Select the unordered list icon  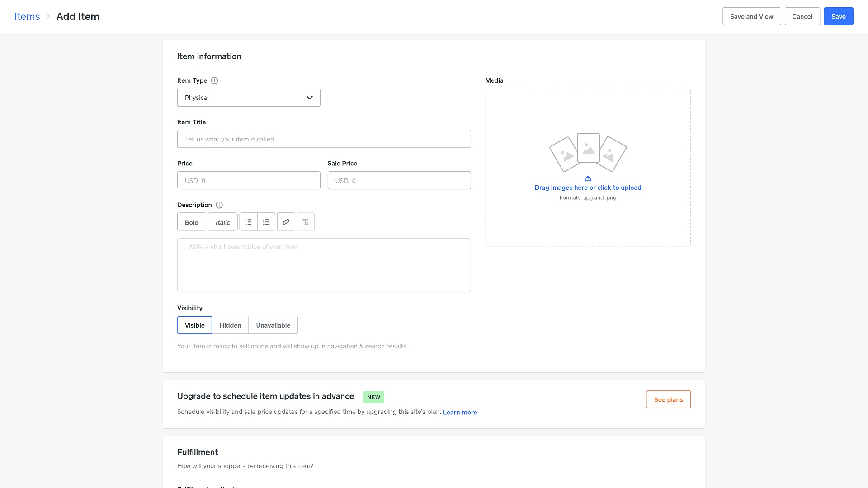[248, 222]
